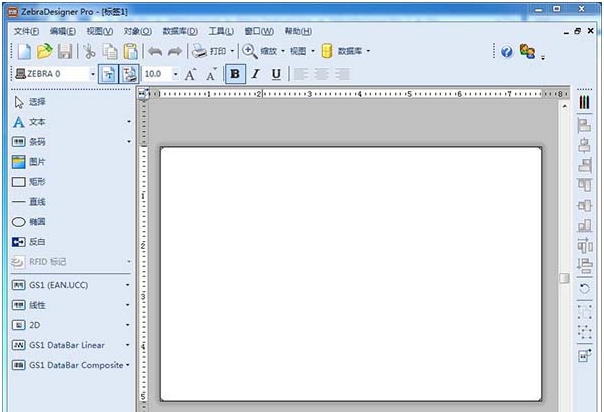This screenshot has width=604, height=412.
Task: Click the zoom magnifier icon
Action: pyautogui.click(x=250, y=51)
